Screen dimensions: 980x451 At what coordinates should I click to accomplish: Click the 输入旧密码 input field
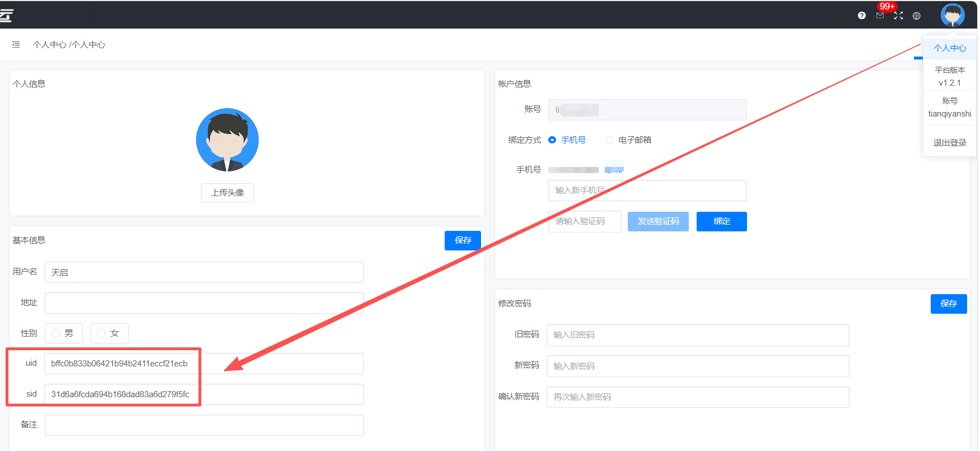(x=697, y=335)
